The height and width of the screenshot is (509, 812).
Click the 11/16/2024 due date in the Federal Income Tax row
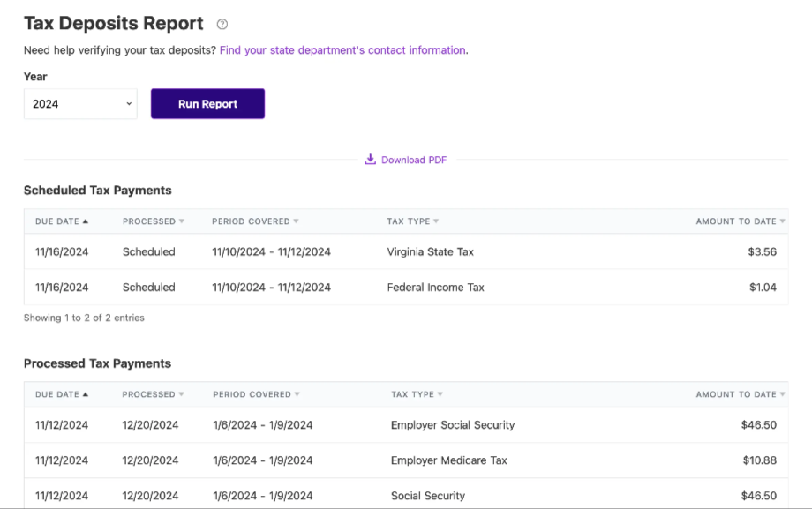click(x=62, y=288)
